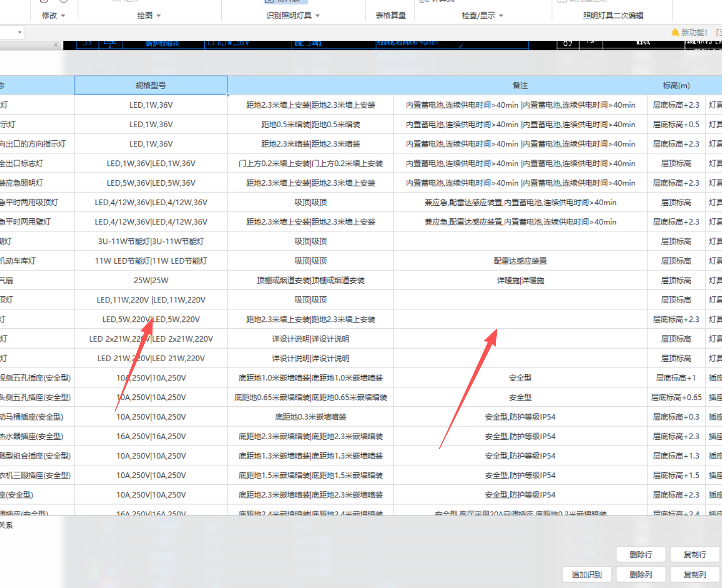The image size is (722, 588).
Task: Select the 规格型号 column header
Action: pos(151,86)
